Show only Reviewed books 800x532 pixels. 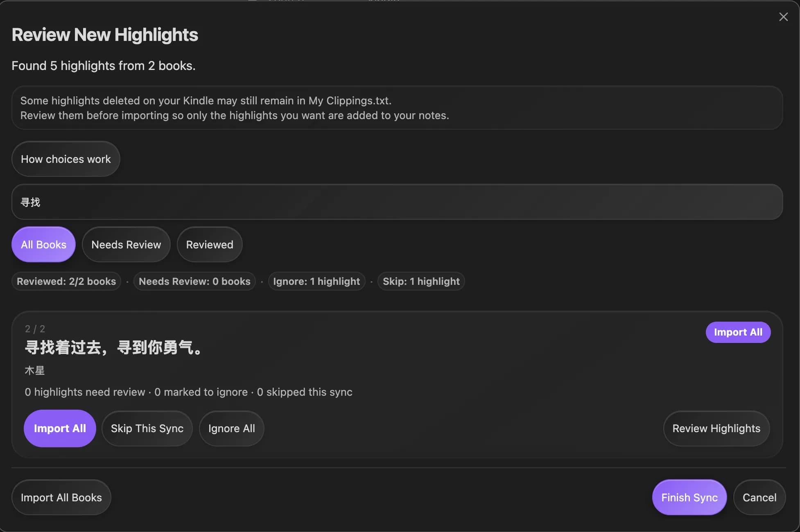click(x=210, y=244)
